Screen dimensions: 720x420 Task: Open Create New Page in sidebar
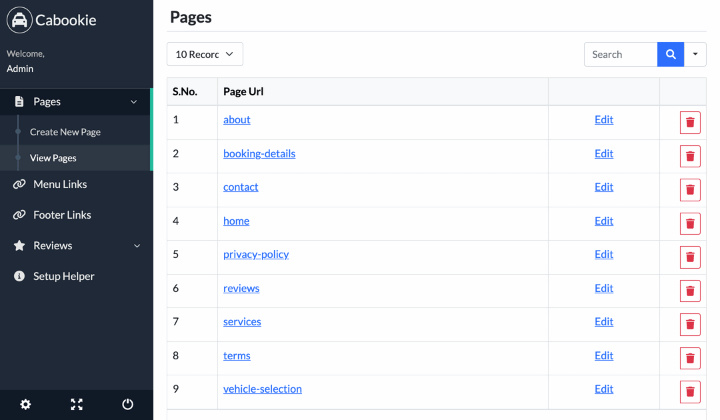tap(65, 132)
